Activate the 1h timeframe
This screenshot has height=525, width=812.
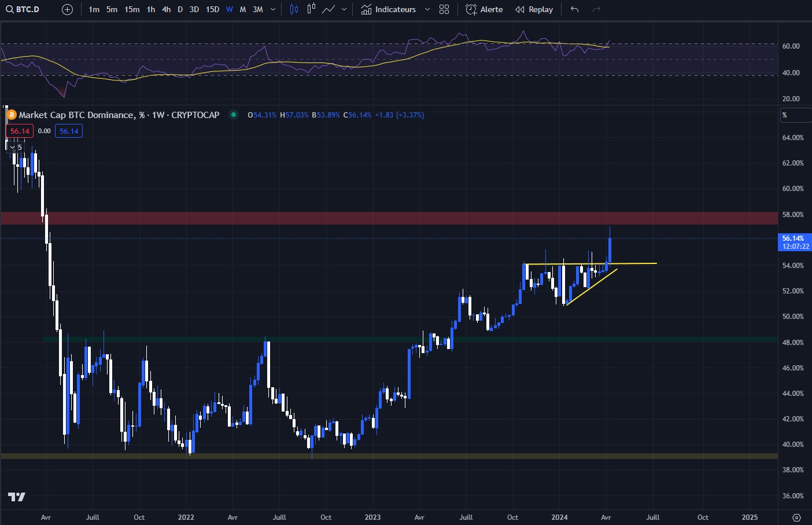(x=150, y=9)
